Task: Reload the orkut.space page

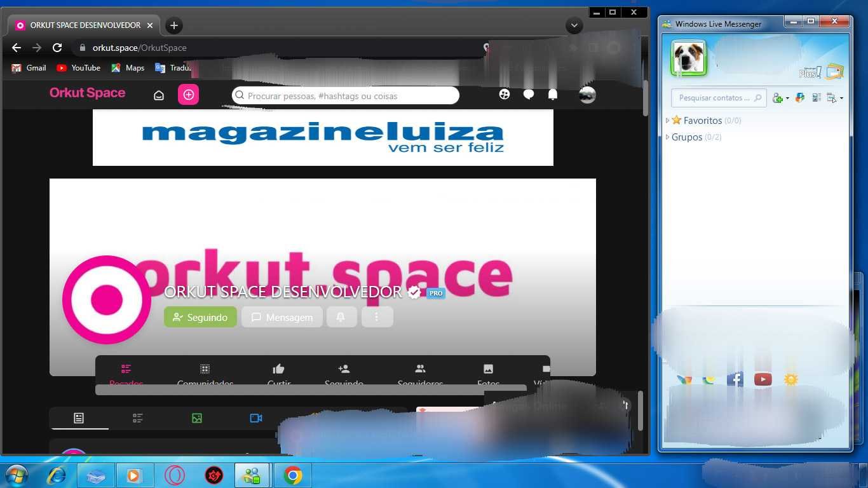Action: (x=57, y=48)
